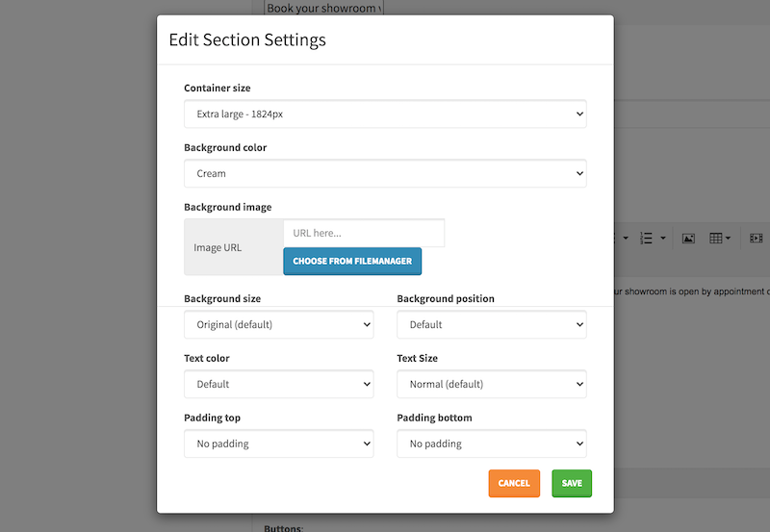Save the section settings

click(x=572, y=483)
